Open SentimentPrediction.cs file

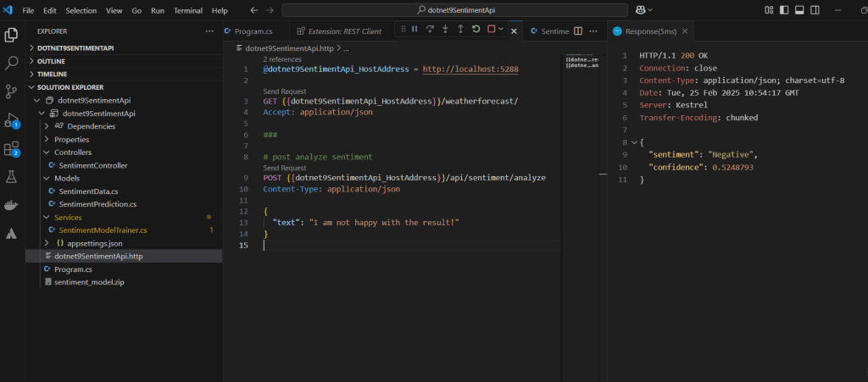(97, 204)
